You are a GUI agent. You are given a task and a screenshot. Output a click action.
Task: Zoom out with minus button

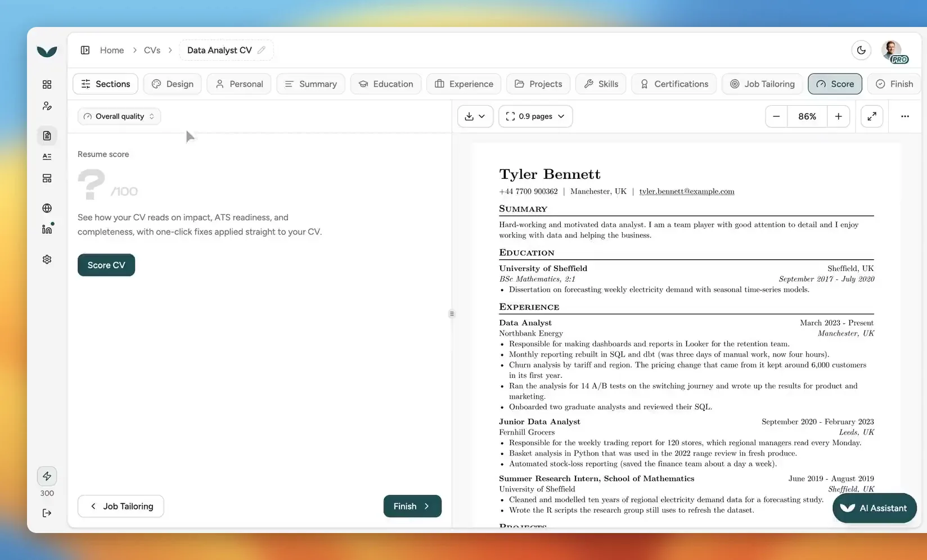(x=776, y=116)
